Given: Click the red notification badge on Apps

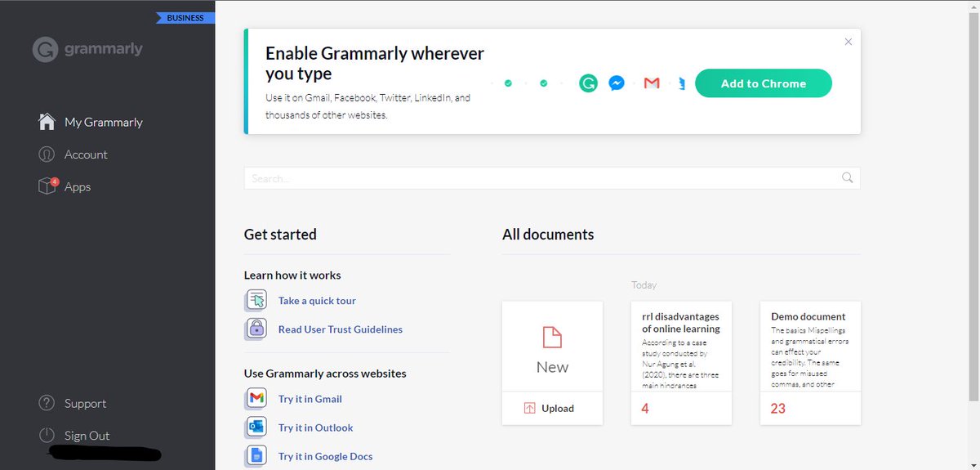Looking at the screenshot, I should point(55,181).
